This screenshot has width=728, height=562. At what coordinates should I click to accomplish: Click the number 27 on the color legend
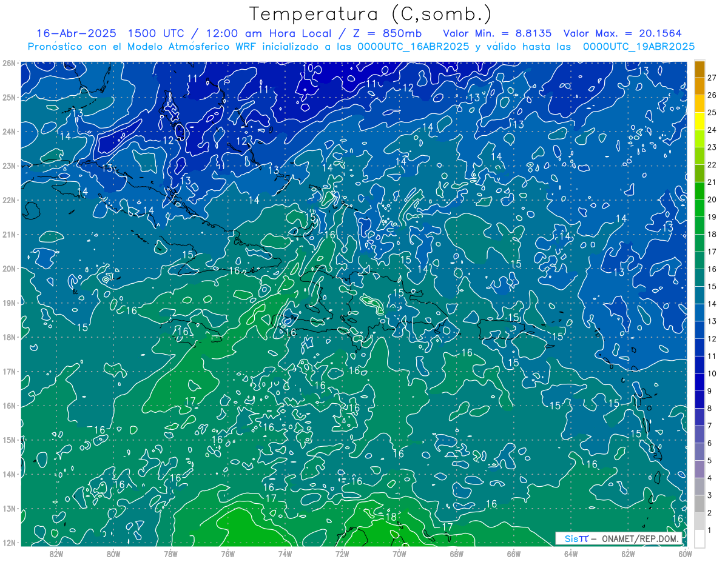712,78
